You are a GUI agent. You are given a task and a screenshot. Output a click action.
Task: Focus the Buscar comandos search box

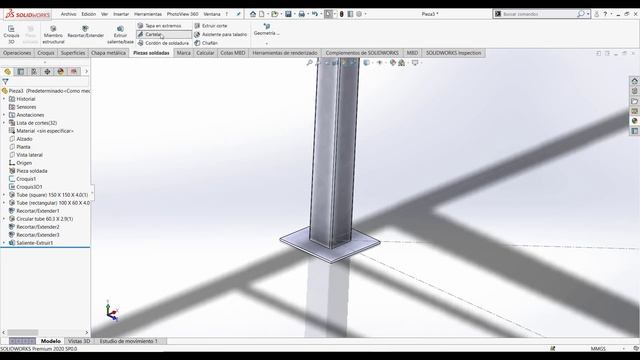[539, 14]
